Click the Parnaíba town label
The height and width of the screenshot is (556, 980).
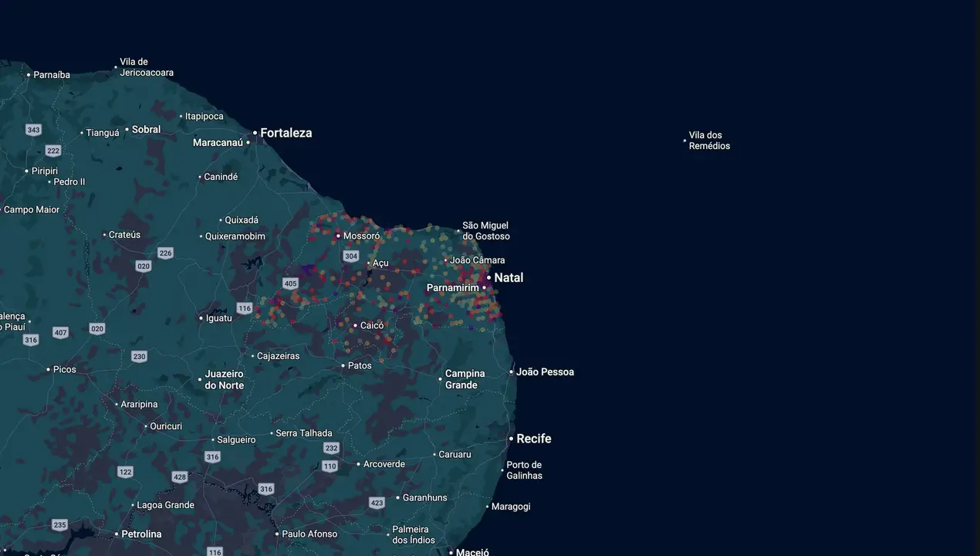click(52, 75)
